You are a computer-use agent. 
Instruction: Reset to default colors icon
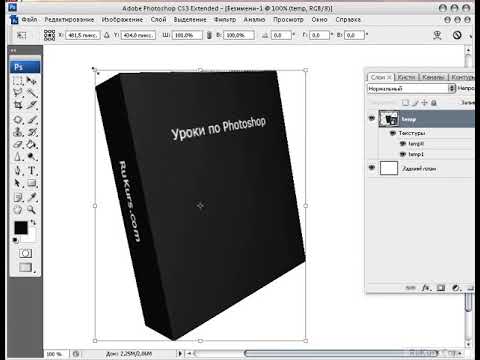click(15, 240)
